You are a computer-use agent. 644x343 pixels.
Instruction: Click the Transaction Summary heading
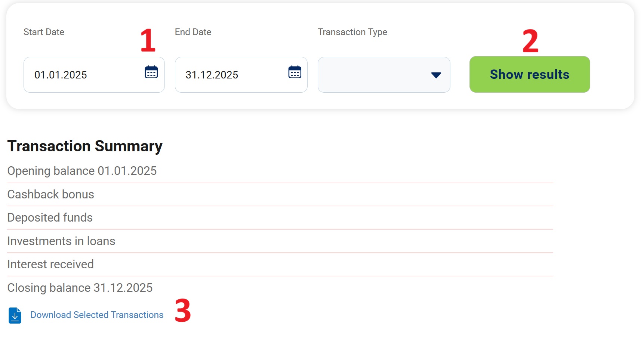(85, 146)
